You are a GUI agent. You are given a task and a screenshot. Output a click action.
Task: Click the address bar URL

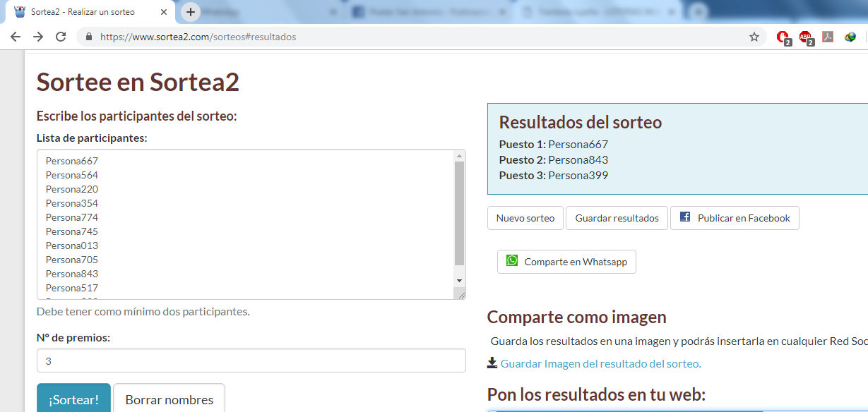198,37
